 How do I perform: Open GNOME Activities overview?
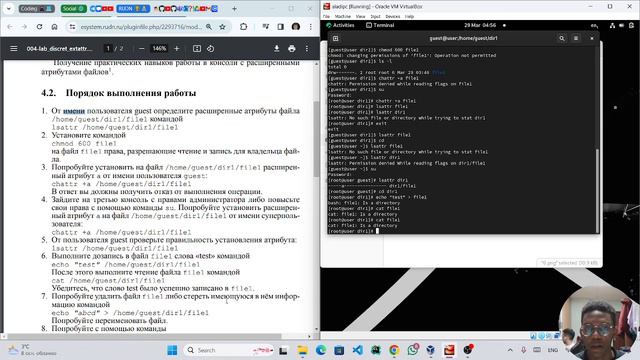[x=340, y=25]
